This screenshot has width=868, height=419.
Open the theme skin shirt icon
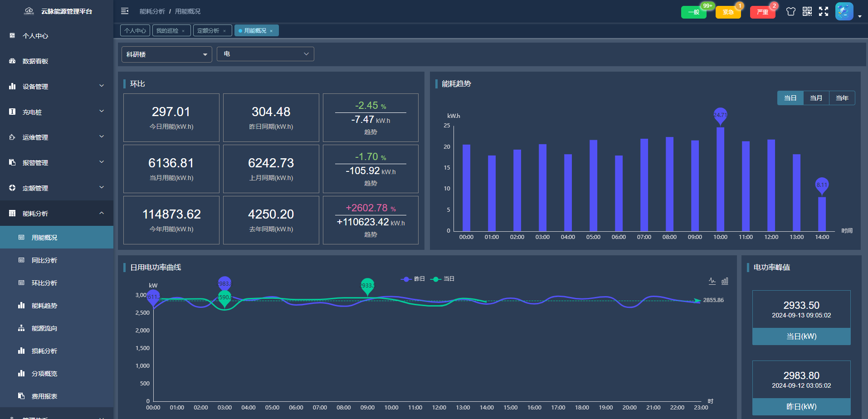click(x=791, y=12)
